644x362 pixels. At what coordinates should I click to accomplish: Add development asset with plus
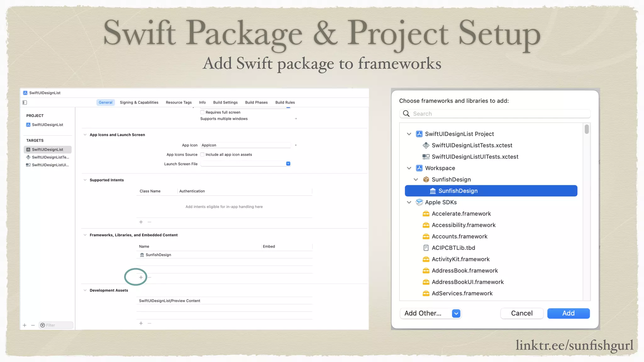coord(141,323)
